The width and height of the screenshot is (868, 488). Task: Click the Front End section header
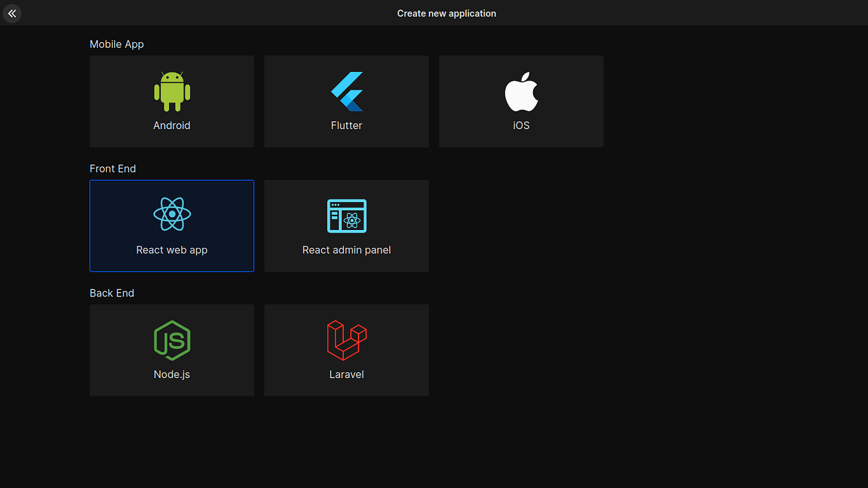(112, 169)
